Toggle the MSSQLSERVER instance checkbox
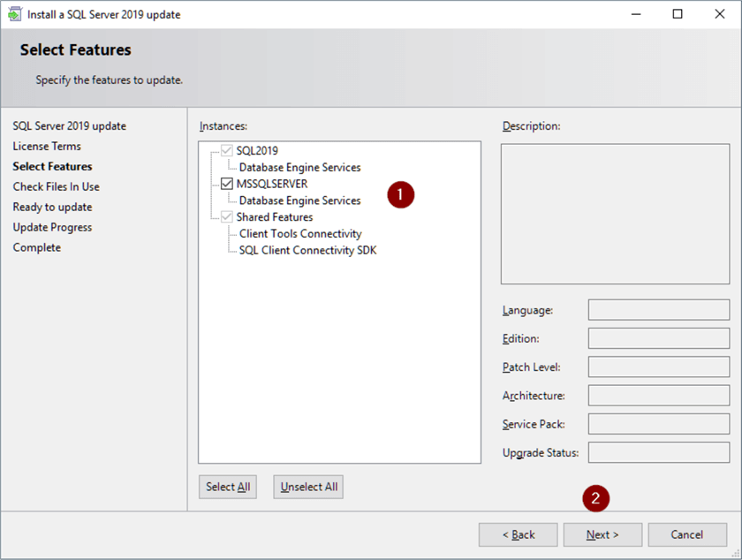 coord(227,184)
